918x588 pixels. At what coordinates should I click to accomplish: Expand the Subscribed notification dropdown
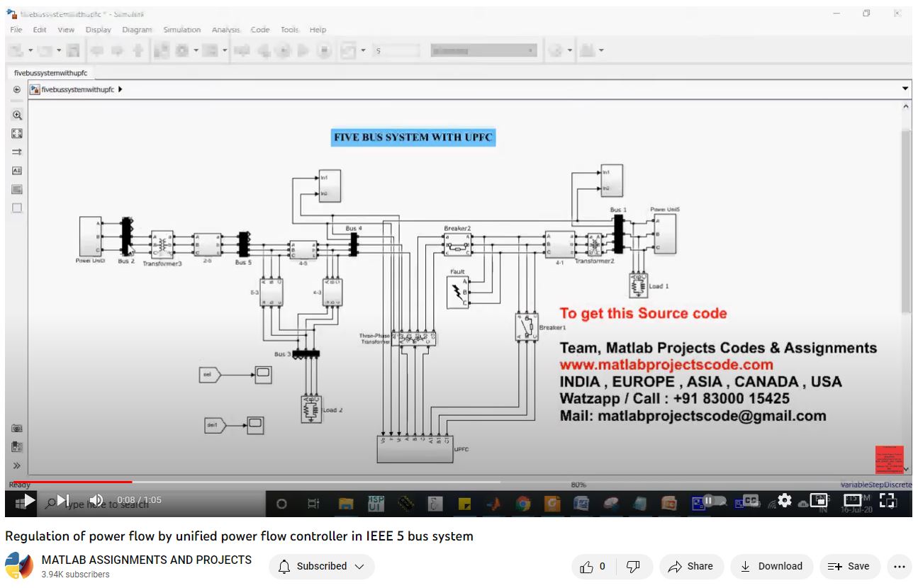click(x=321, y=566)
